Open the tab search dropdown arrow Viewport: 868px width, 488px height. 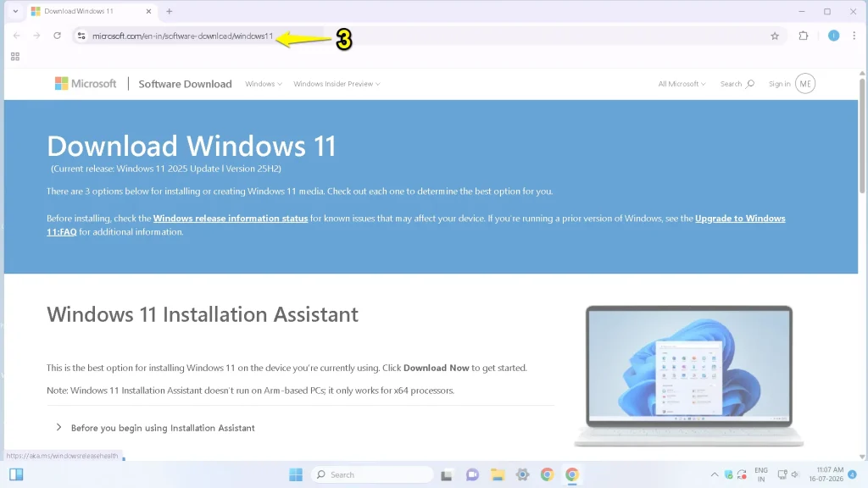pyautogui.click(x=15, y=11)
